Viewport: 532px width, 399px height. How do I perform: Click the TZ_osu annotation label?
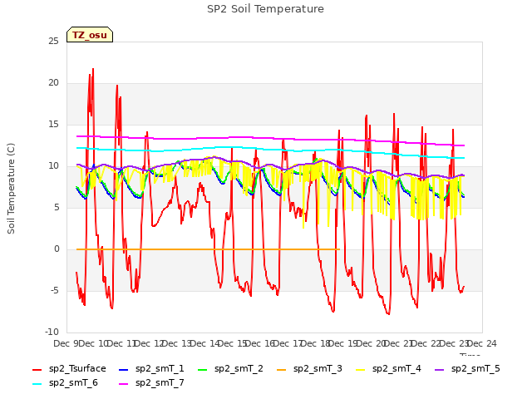(x=90, y=35)
